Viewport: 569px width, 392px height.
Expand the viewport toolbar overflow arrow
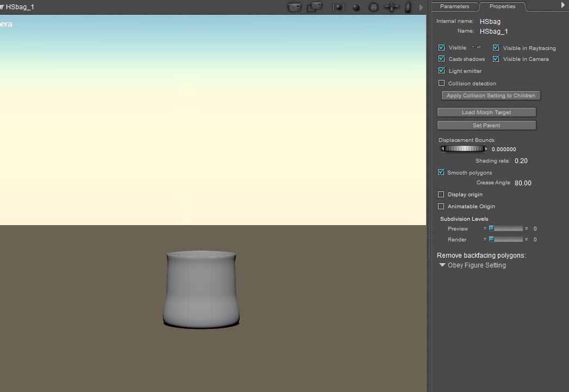(421, 8)
